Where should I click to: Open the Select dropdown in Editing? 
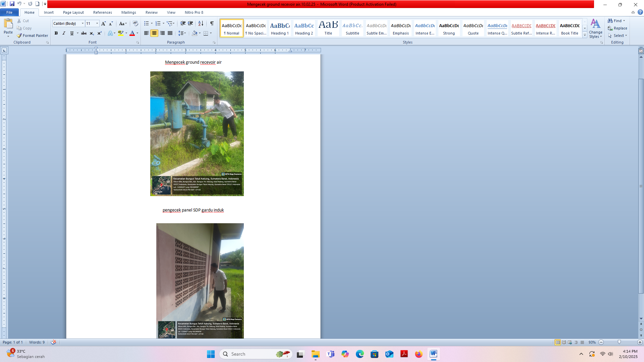618,36
